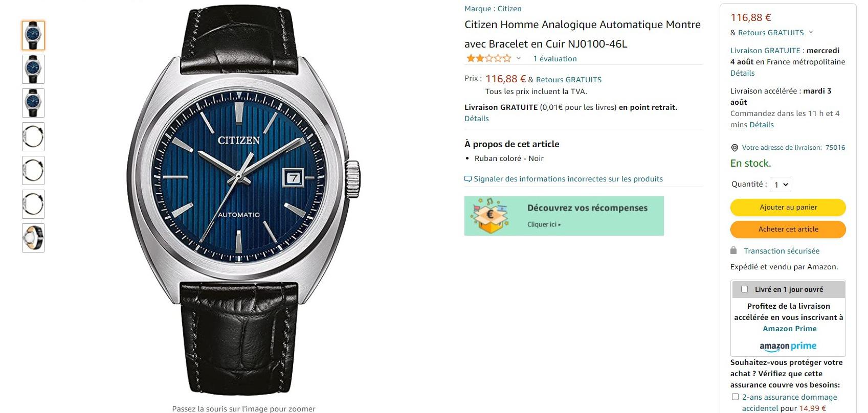868x413 pixels.
Task: Click Acheter cet article button
Action: point(788,229)
